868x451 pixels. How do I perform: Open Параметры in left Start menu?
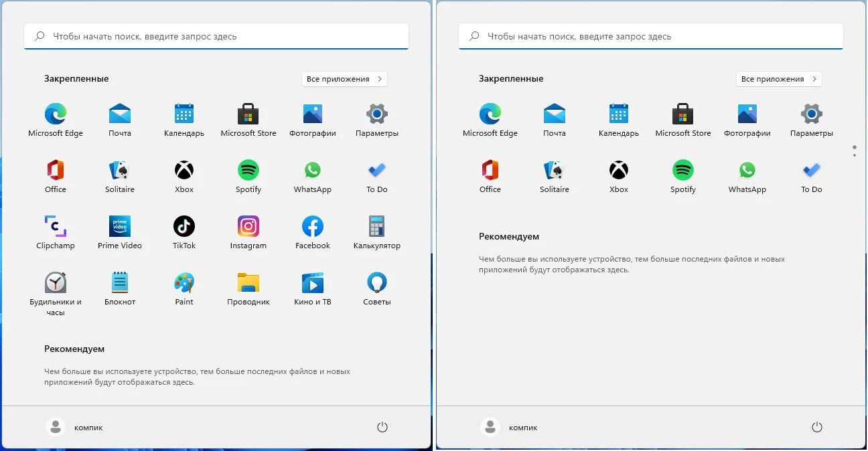377,120
